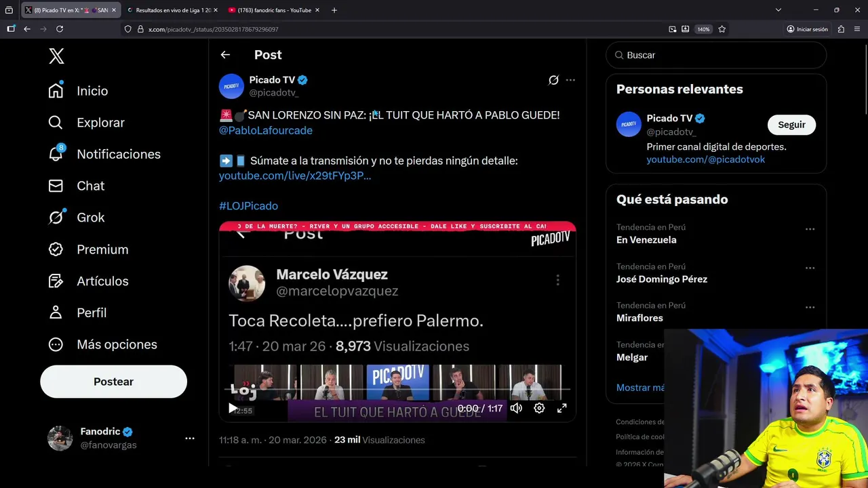Image resolution: width=868 pixels, height=488 pixels.
Task: Mute the video volume icon
Action: [516, 408]
